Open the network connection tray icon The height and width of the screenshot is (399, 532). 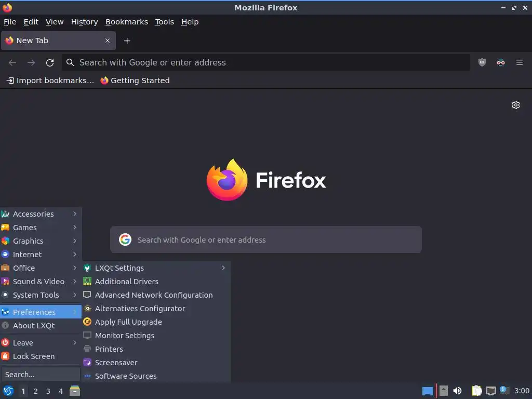(490, 391)
